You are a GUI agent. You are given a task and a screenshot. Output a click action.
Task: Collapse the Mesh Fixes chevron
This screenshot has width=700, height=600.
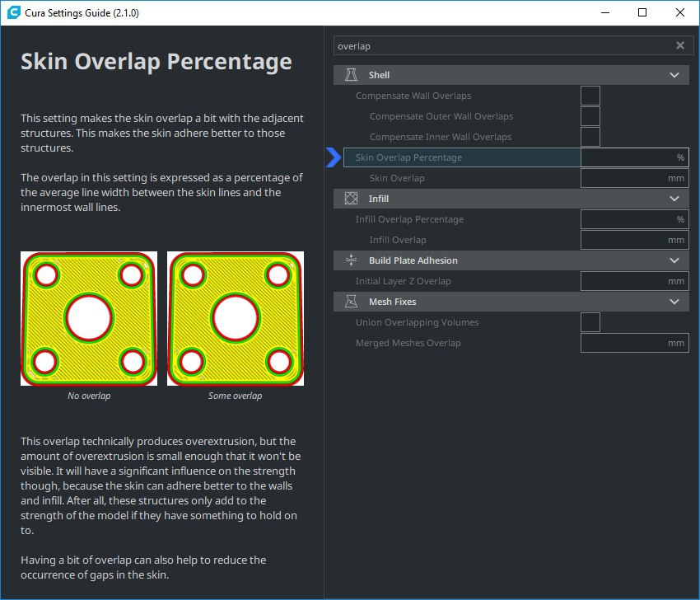coord(674,302)
